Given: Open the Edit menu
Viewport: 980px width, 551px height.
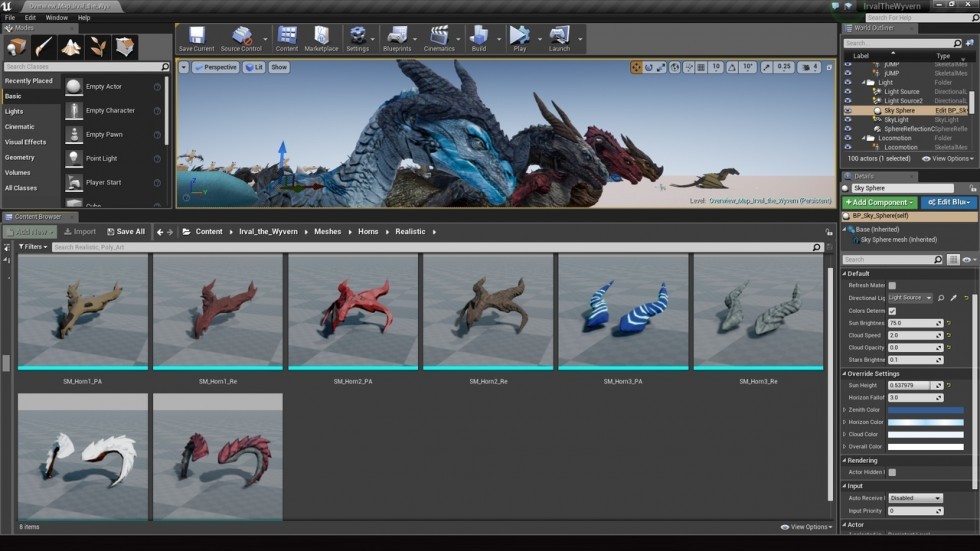Looking at the screenshot, I should tap(30, 17).
